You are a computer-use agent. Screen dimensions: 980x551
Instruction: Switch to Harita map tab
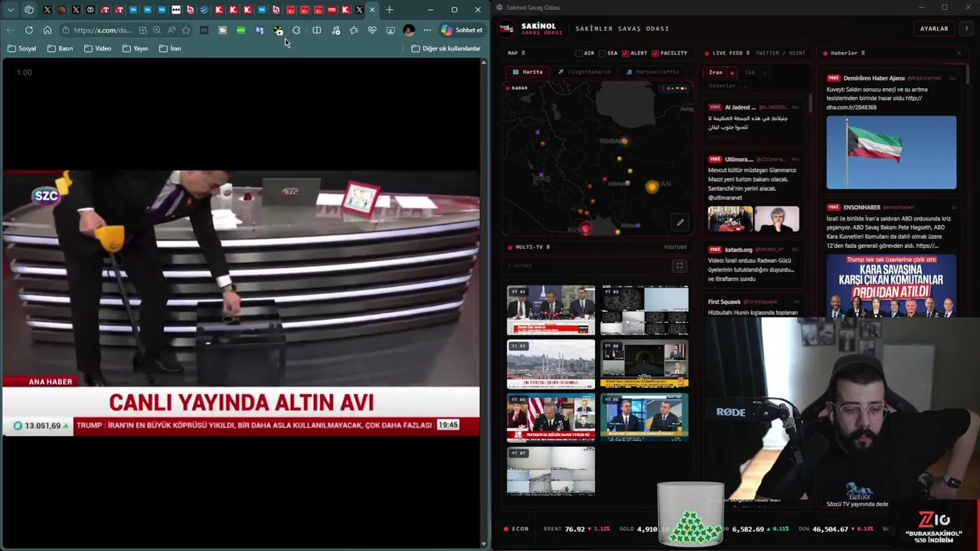[528, 72]
